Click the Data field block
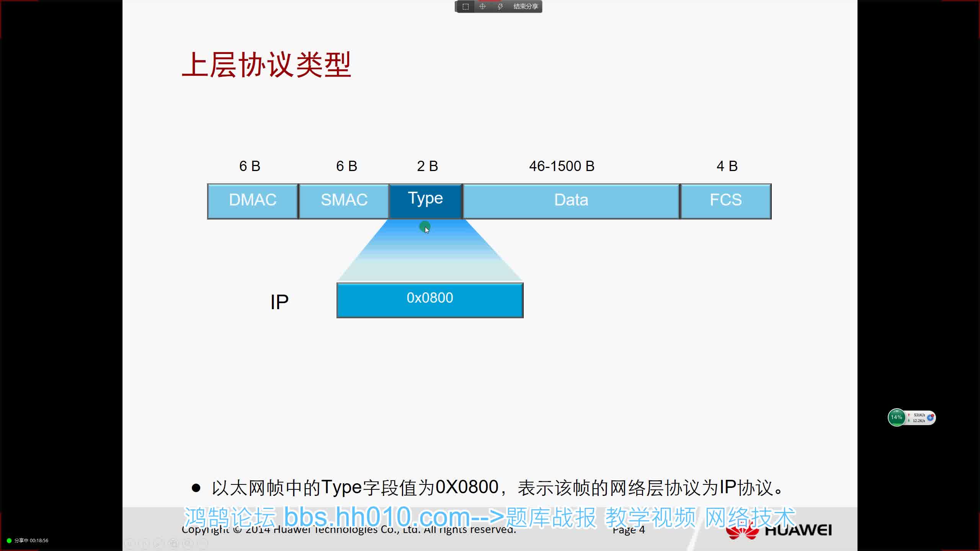Screen dimensions: 980x551 (x=571, y=201)
